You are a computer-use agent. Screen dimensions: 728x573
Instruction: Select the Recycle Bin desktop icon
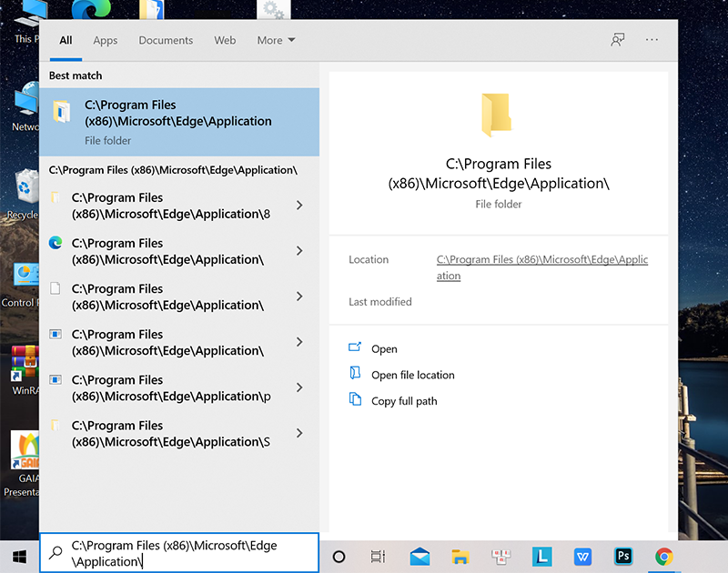tap(24, 195)
